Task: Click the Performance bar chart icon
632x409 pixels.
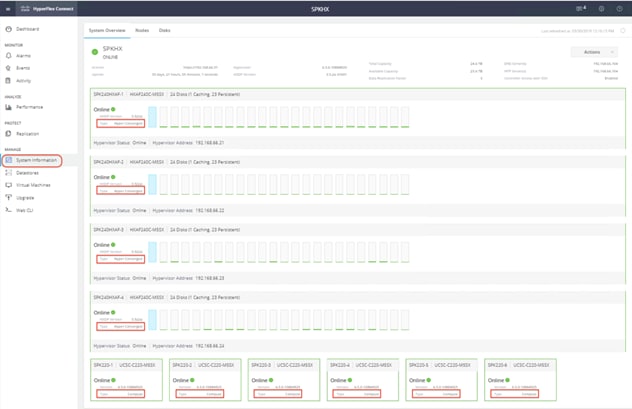Action: point(8,107)
